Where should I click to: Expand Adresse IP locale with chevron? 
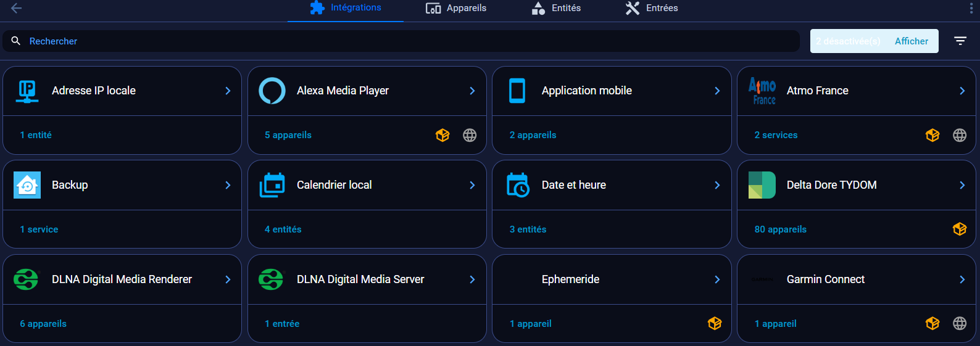pos(228,91)
